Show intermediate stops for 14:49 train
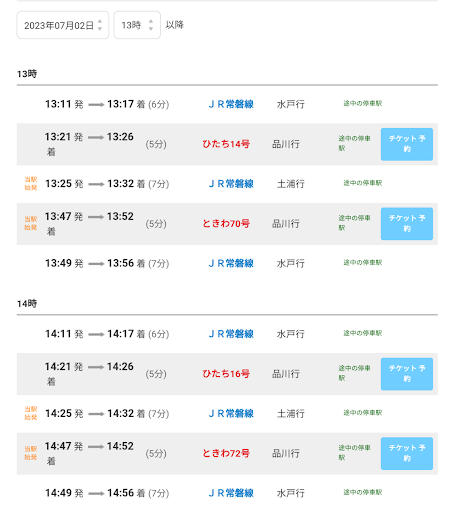 pyautogui.click(x=363, y=492)
